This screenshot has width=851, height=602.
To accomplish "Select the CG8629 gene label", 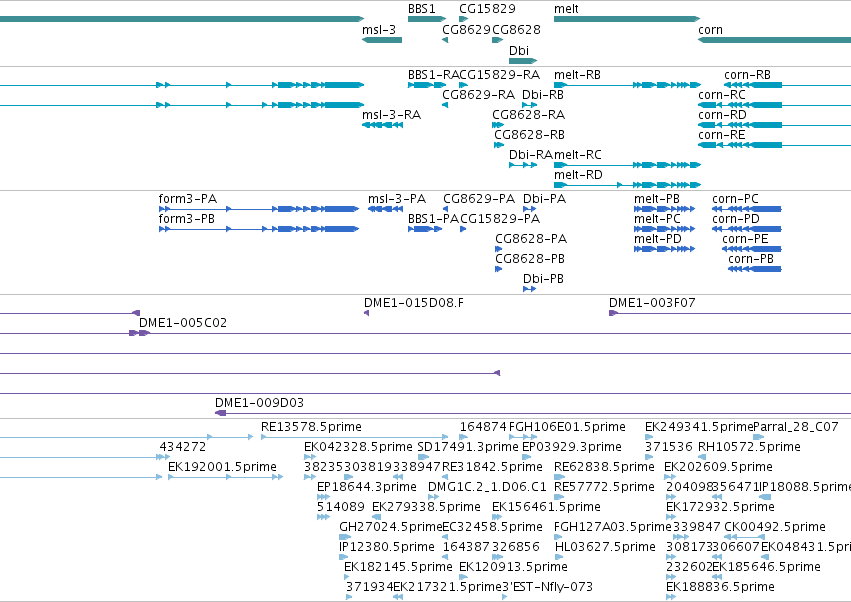I will click(466, 30).
